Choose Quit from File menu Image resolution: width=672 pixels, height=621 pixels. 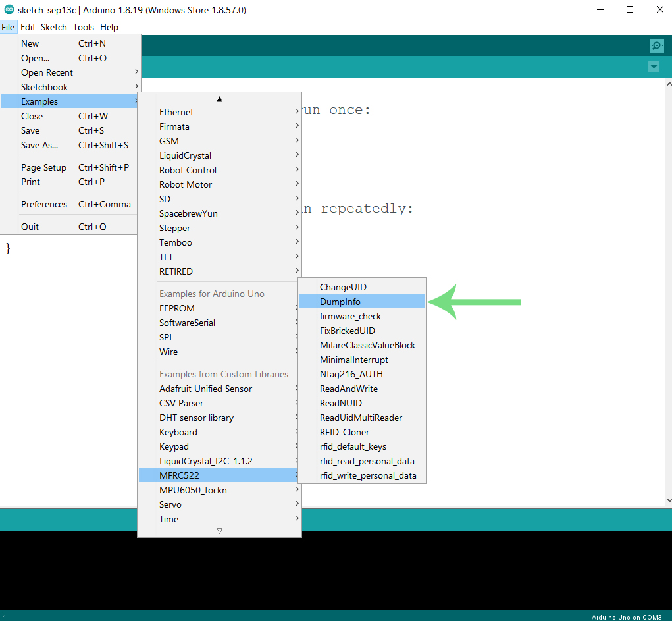(x=68, y=227)
